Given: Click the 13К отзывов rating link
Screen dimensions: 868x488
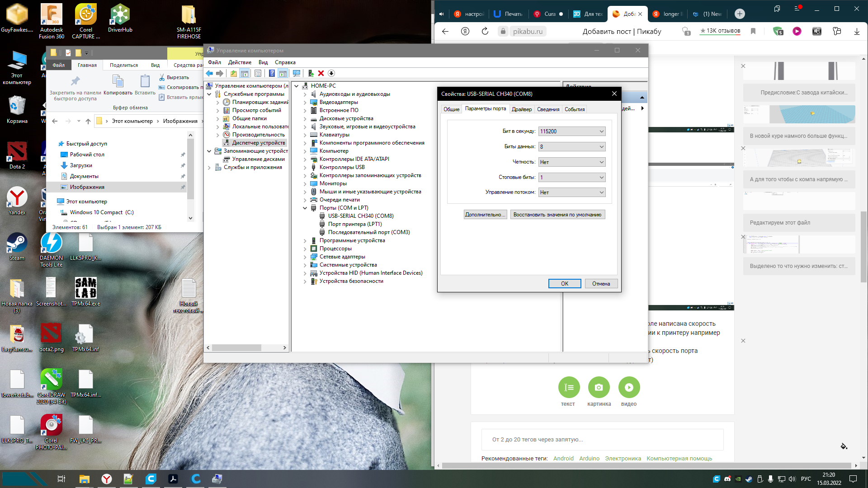Looking at the screenshot, I should [x=720, y=31].
